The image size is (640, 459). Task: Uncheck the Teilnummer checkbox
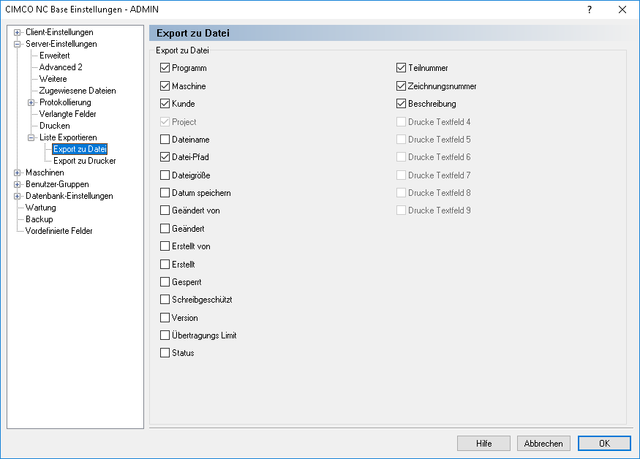tap(401, 68)
